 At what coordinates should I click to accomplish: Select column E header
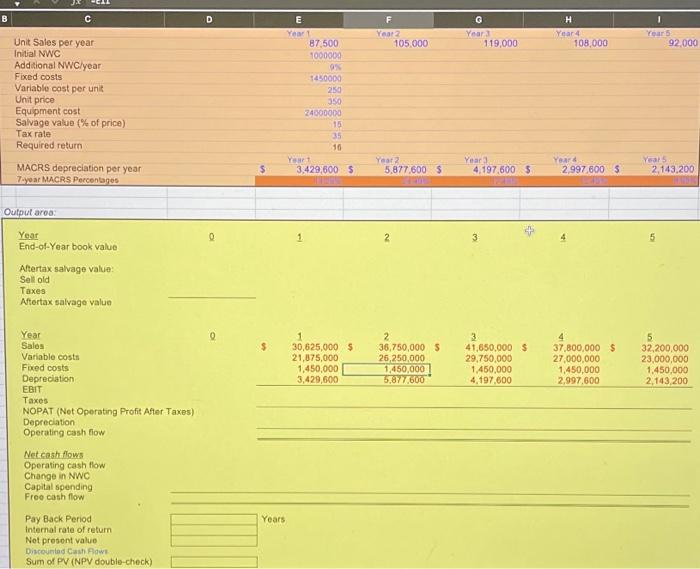click(298, 20)
